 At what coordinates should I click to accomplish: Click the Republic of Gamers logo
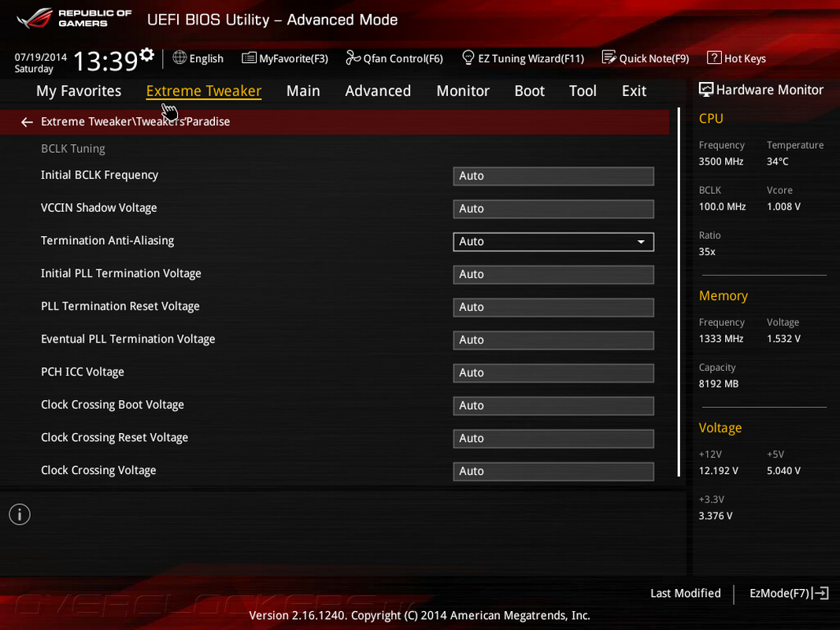[x=74, y=19]
